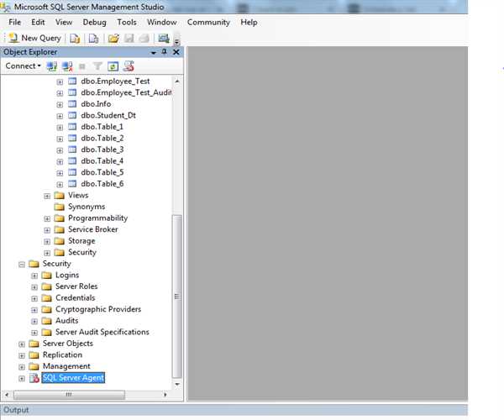Open the Debug menu
The image size is (504, 420).
(x=95, y=22)
